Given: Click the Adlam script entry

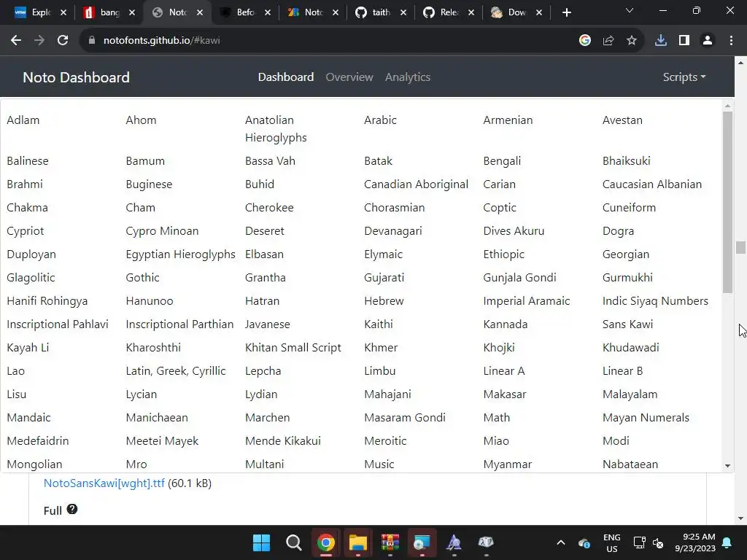Looking at the screenshot, I should [23, 120].
